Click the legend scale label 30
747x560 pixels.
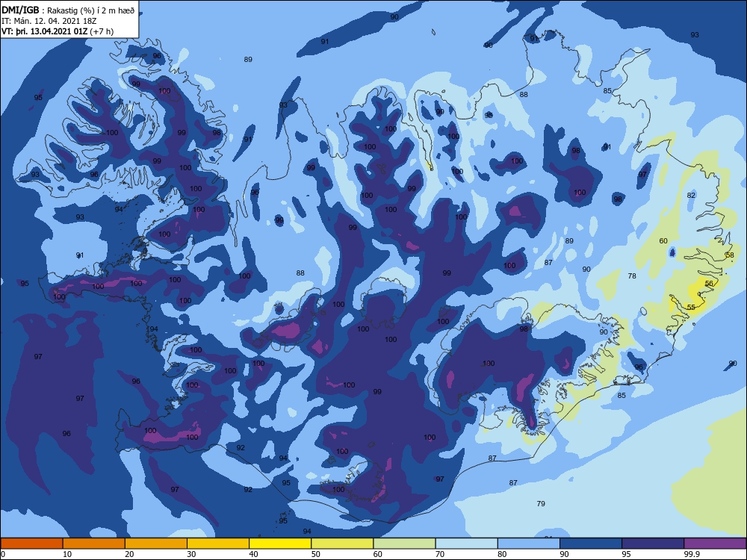point(191,554)
